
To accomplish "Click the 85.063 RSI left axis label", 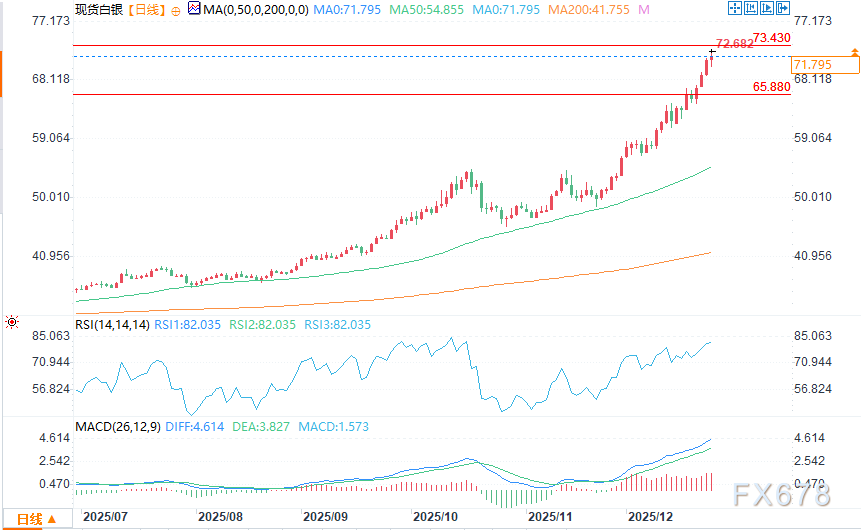I will (51, 336).
